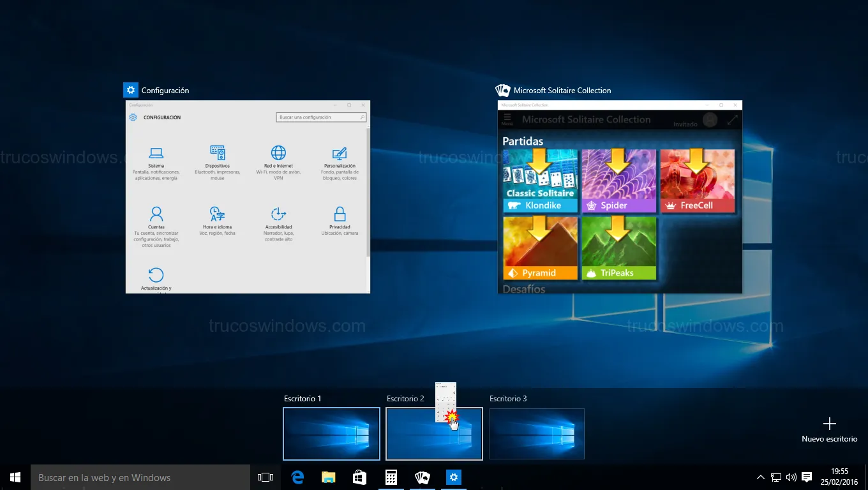The height and width of the screenshot is (490, 868).
Task: Expand hidden system tray icons
Action: [x=760, y=477]
